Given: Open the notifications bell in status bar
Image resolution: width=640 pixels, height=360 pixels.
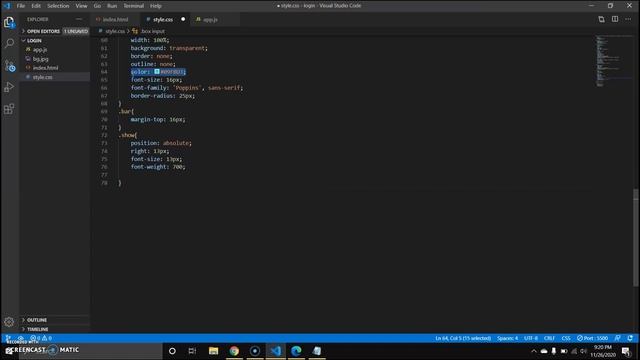Looking at the screenshot, I should [x=630, y=338].
